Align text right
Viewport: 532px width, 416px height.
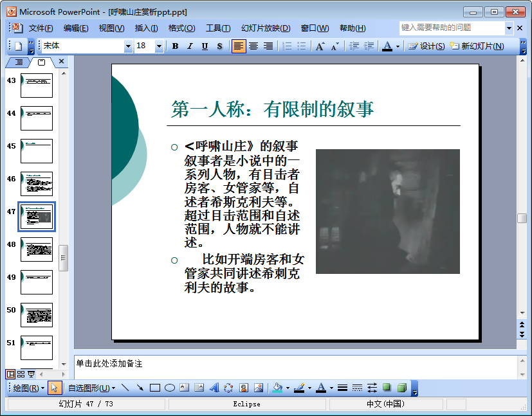click(x=268, y=46)
